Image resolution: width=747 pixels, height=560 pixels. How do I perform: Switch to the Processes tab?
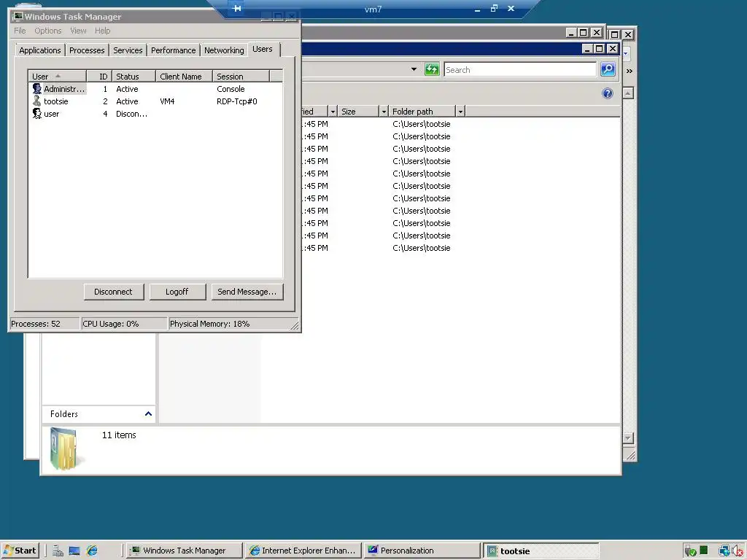tap(87, 50)
